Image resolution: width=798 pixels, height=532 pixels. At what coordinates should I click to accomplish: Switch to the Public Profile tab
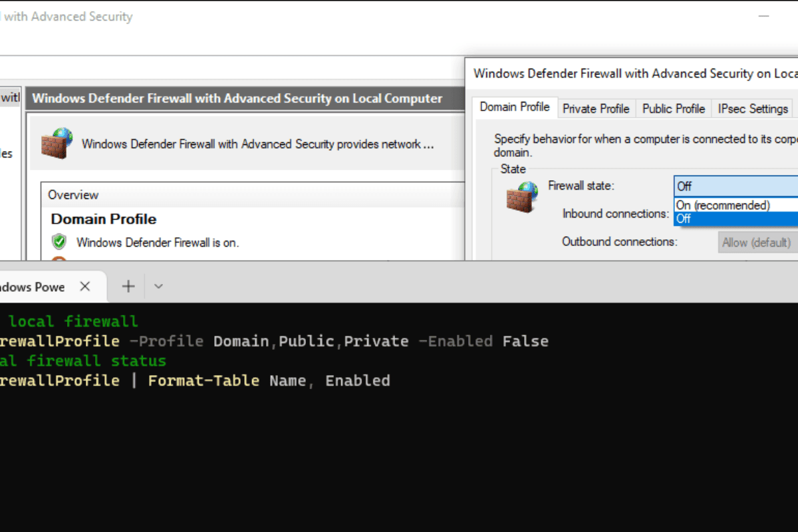[x=673, y=108]
